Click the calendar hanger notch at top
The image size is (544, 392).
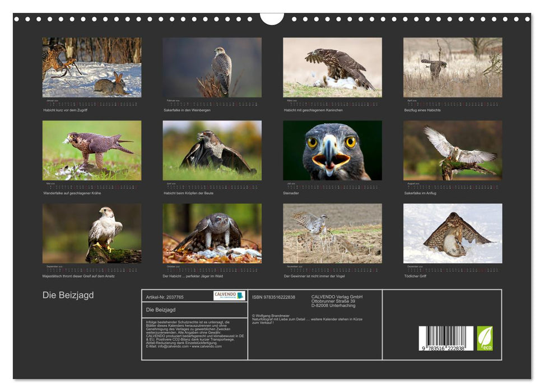coord(272,18)
